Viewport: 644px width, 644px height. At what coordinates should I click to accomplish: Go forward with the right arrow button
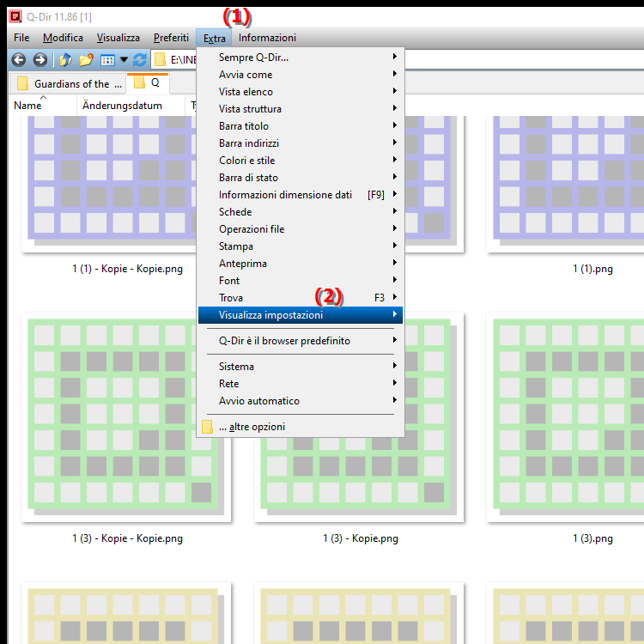point(39,60)
